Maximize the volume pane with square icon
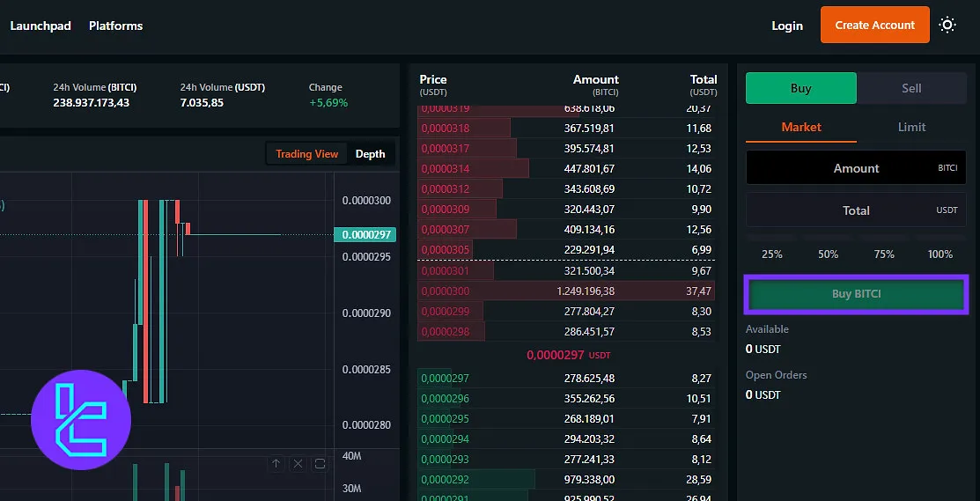This screenshot has height=501, width=980. click(320, 464)
